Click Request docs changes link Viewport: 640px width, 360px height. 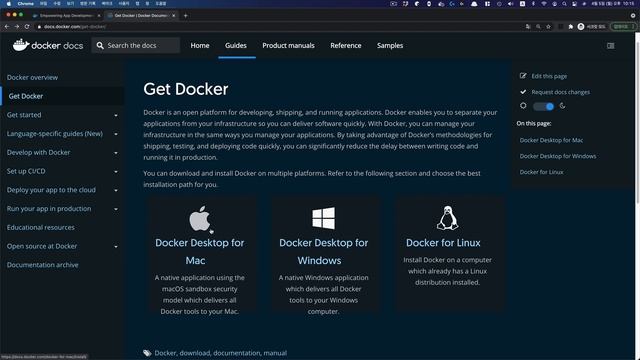[560, 92]
